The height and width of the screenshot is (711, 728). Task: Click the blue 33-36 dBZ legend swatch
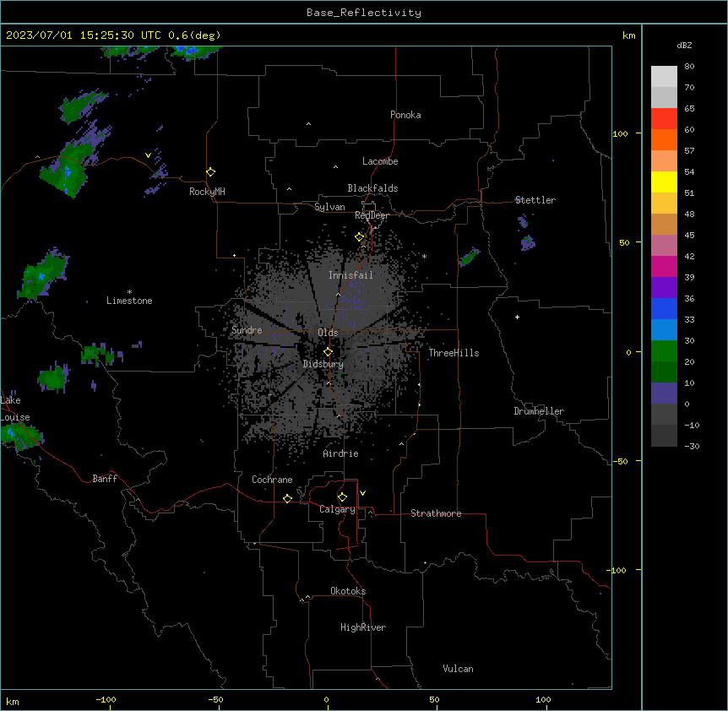[664, 308]
